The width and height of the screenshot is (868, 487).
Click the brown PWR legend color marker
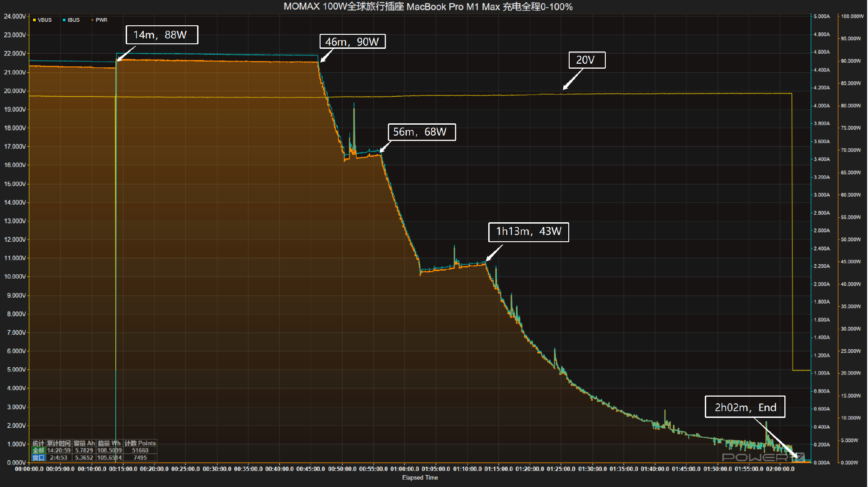click(92, 20)
